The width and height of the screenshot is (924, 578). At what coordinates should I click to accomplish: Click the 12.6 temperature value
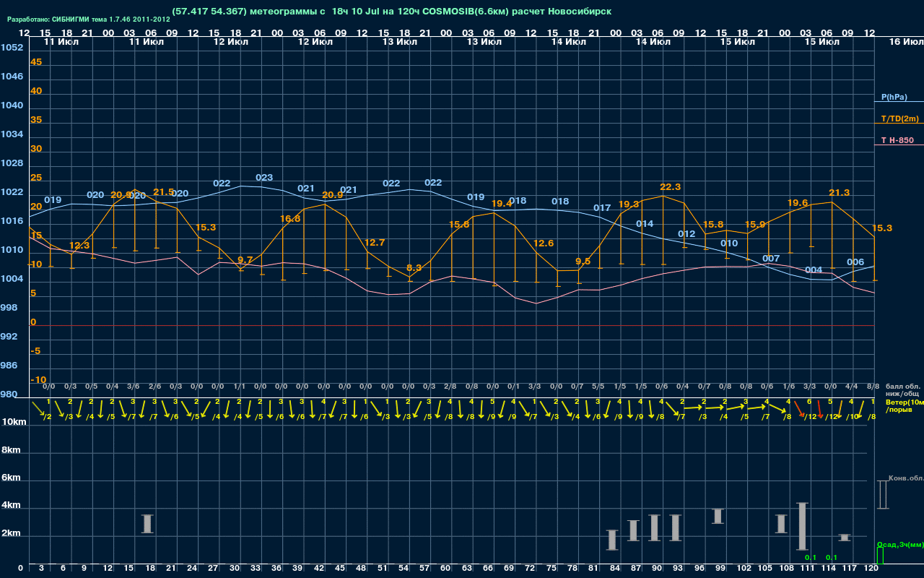544,243
